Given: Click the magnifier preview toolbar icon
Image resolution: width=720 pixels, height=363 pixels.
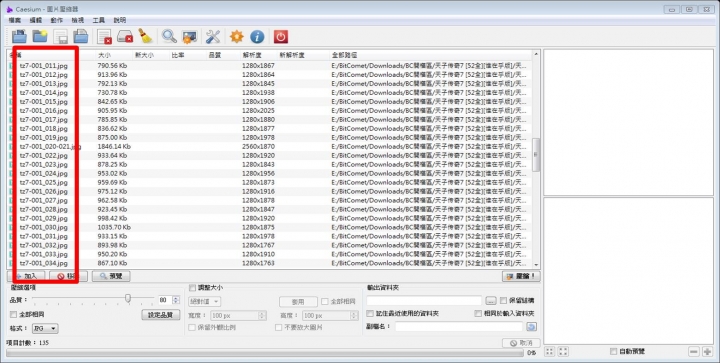Looking at the screenshot, I should coord(169,36).
